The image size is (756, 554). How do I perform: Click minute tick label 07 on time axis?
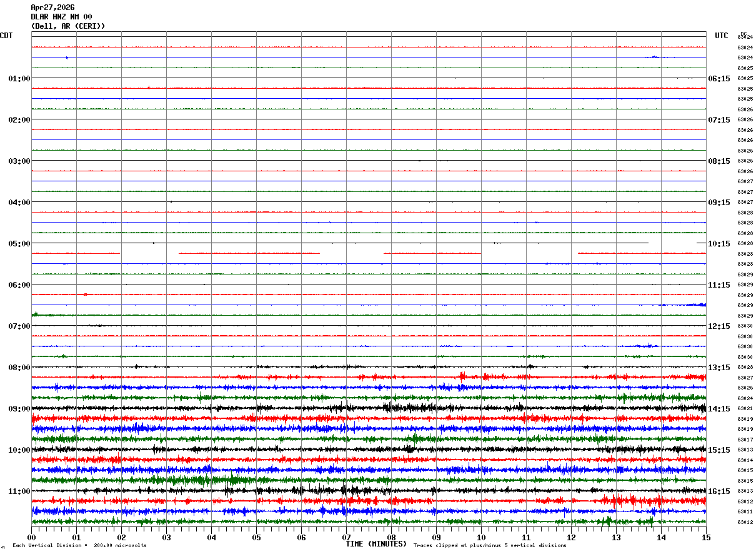[x=346, y=537]
